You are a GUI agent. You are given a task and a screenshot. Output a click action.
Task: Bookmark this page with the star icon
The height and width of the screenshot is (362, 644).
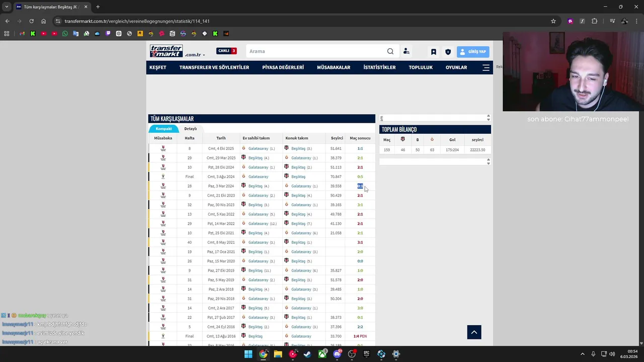point(553,21)
